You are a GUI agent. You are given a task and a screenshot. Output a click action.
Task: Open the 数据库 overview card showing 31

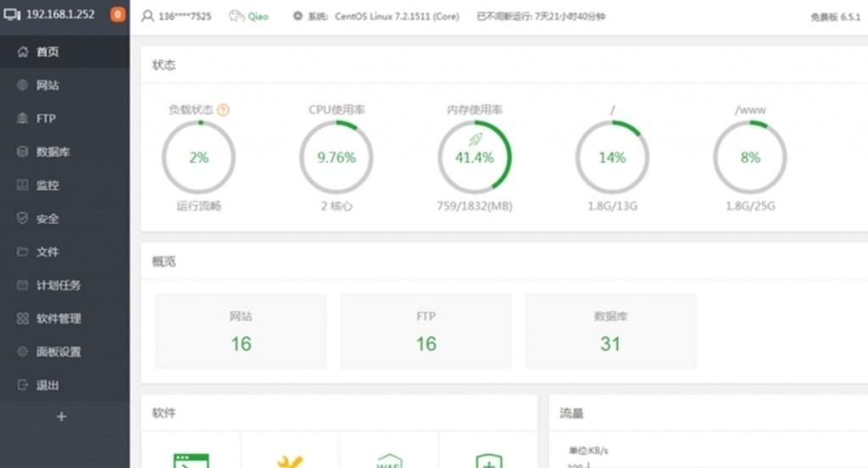pos(610,331)
